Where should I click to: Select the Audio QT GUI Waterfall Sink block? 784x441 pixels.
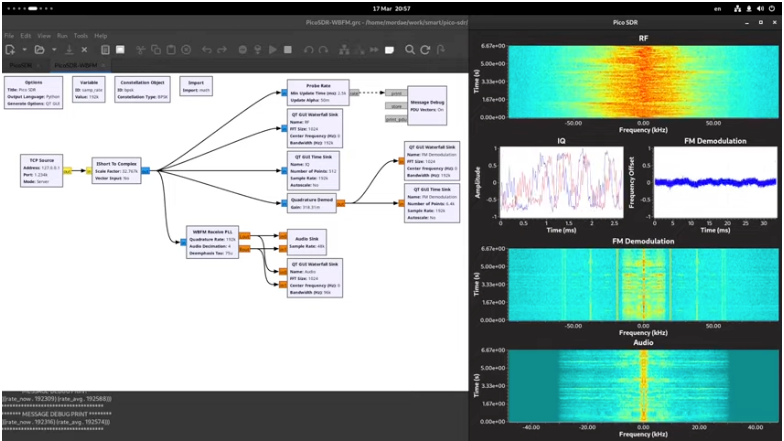pyautogui.click(x=314, y=278)
